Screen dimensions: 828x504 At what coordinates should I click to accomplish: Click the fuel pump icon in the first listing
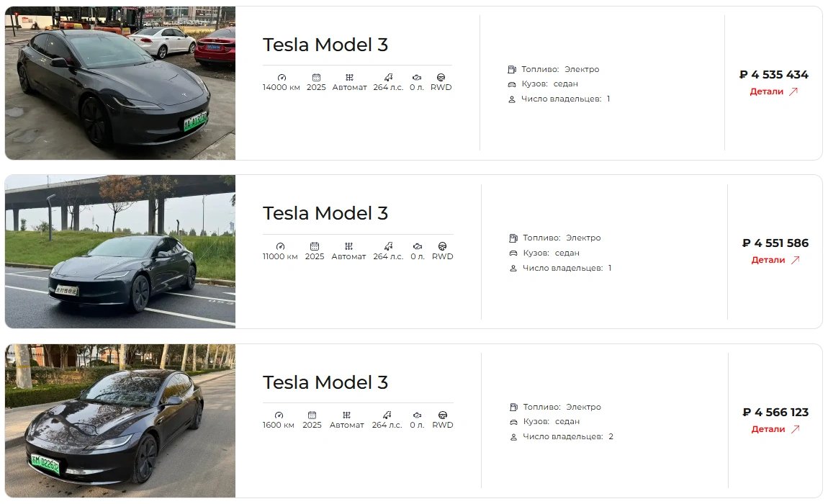(512, 70)
